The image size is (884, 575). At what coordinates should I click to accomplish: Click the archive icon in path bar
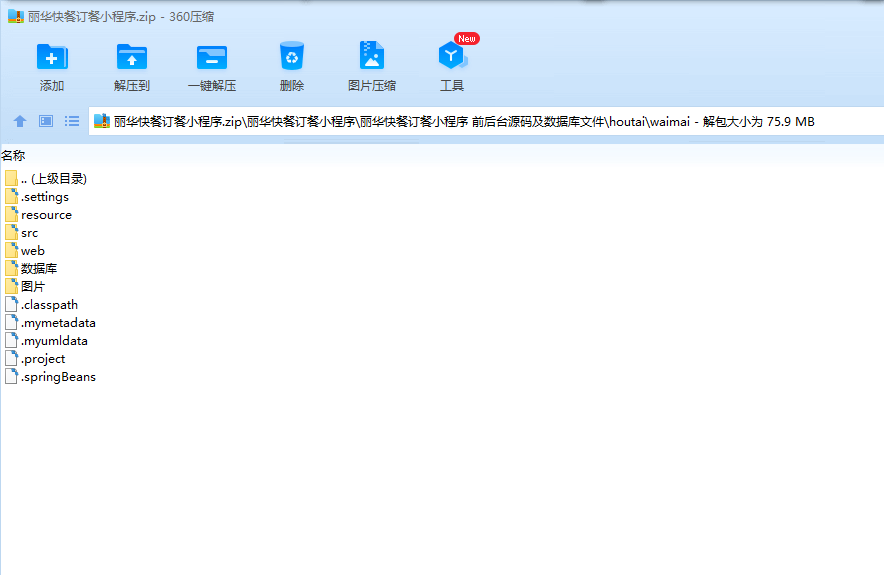tap(101, 121)
